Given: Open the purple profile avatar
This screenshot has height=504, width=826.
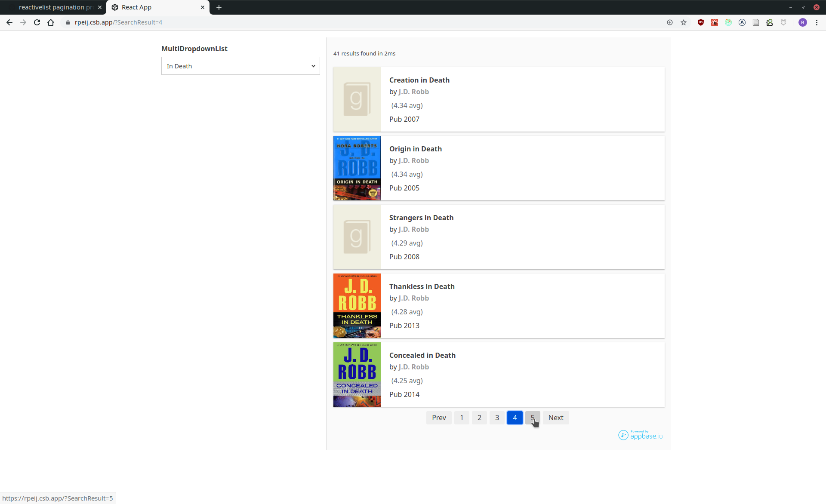Looking at the screenshot, I should tap(803, 22).
